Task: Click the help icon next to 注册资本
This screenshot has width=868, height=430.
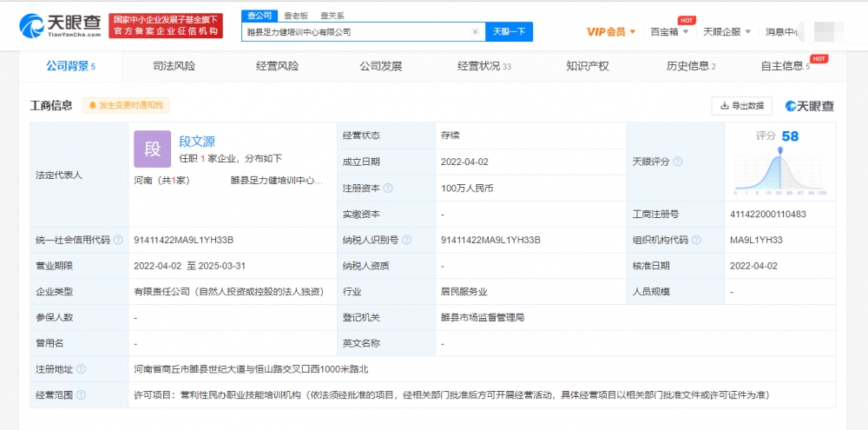Action: click(x=388, y=189)
